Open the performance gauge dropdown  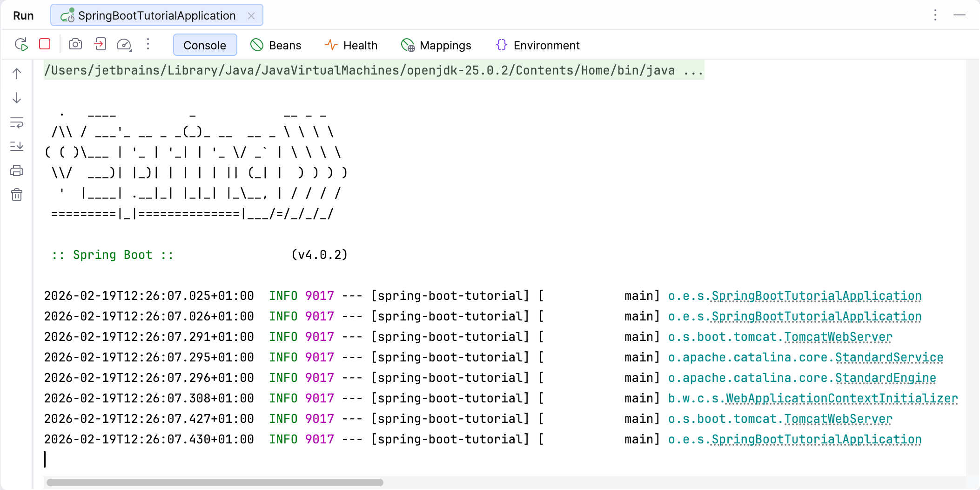tap(124, 45)
